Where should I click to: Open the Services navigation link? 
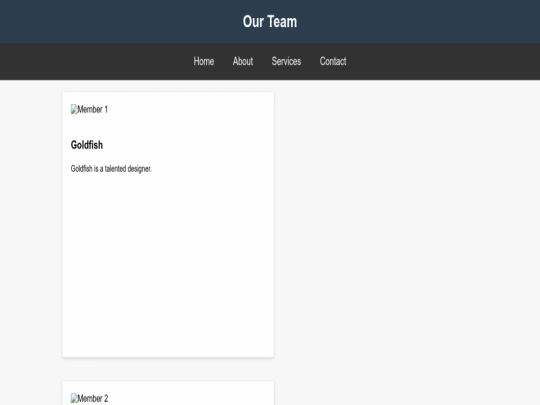coord(286,61)
